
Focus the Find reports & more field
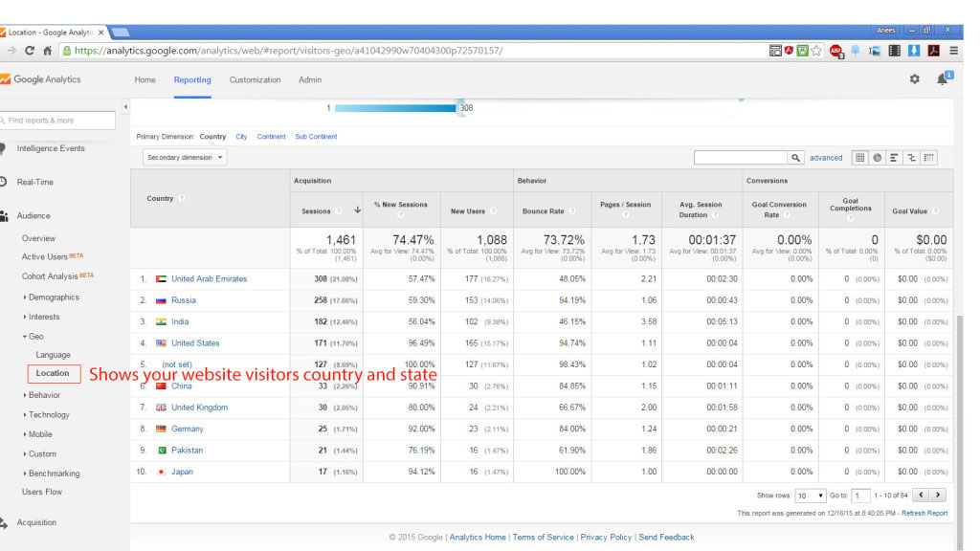57,121
